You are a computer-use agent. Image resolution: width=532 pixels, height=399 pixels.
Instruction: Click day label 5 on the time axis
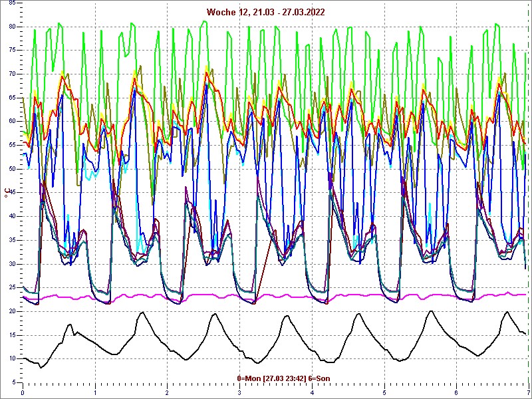point(384,394)
